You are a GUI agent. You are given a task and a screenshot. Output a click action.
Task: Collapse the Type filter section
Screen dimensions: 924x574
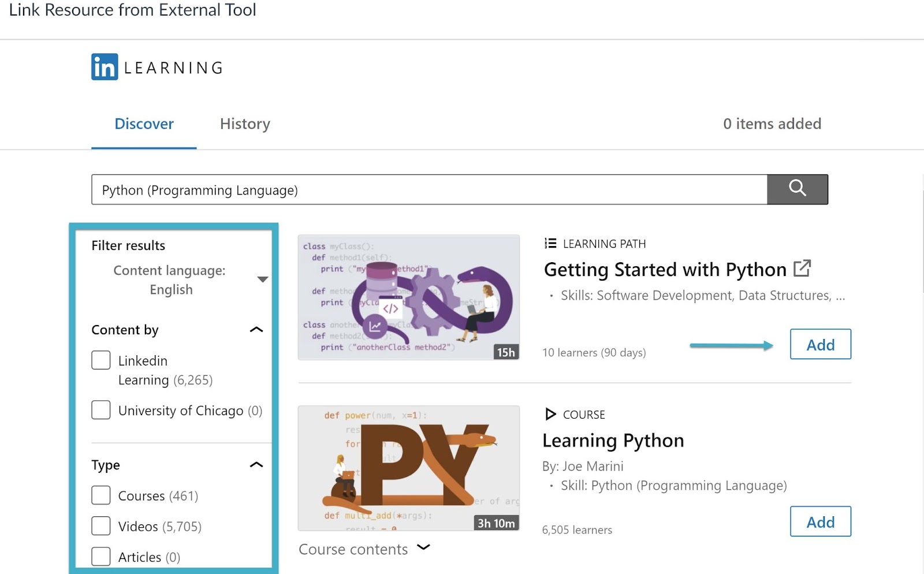(x=256, y=464)
